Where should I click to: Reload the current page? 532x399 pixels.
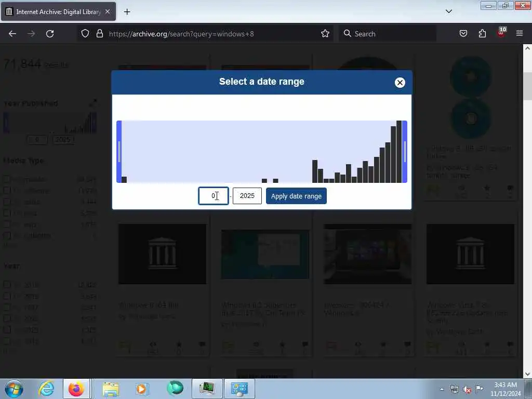pyautogui.click(x=50, y=34)
